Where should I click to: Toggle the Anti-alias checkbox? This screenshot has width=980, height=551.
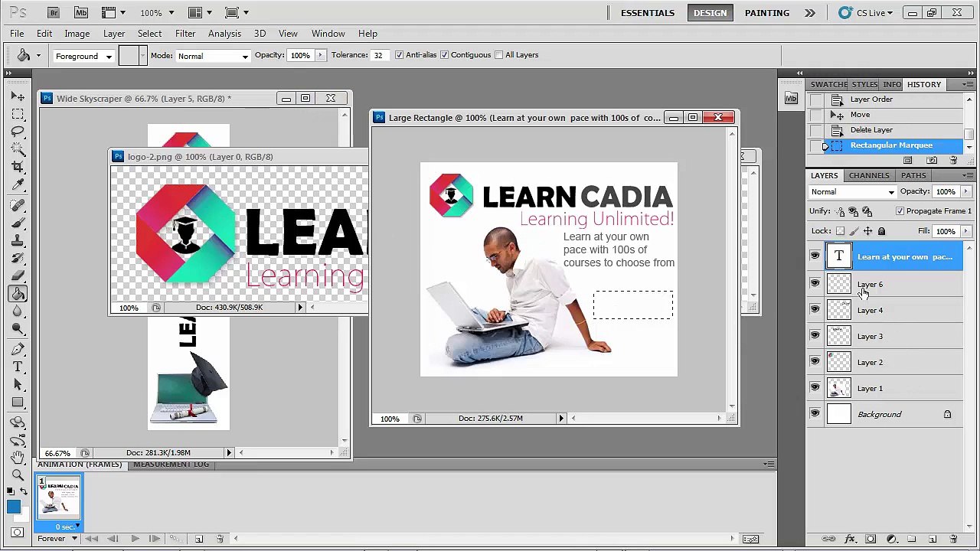pos(399,55)
